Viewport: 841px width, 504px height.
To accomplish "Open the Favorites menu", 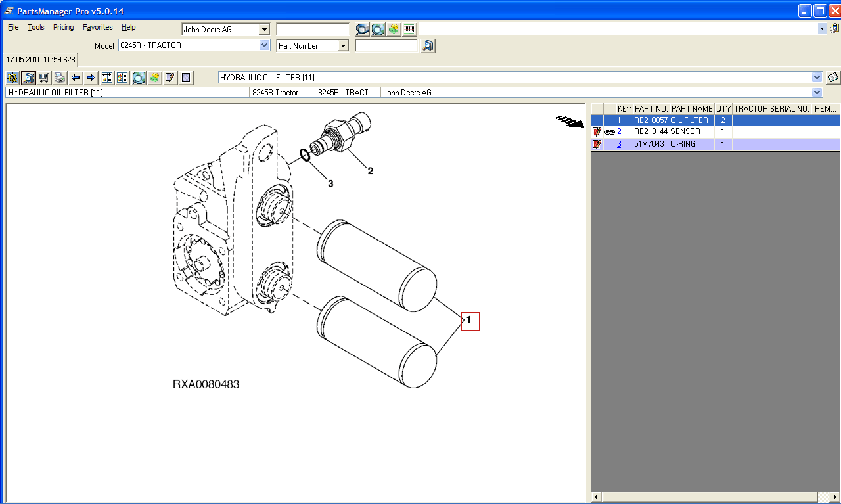I will (98, 27).
